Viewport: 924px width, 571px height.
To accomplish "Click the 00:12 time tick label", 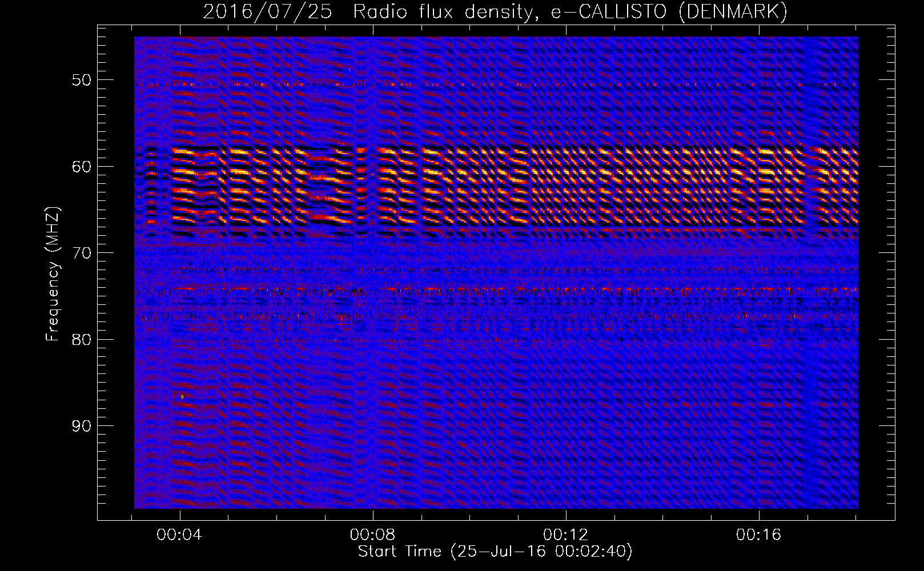I will point(565,535).
